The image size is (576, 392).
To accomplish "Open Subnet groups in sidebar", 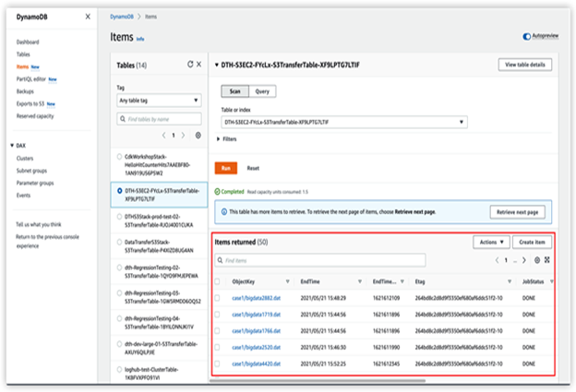I will pos(31,171).
